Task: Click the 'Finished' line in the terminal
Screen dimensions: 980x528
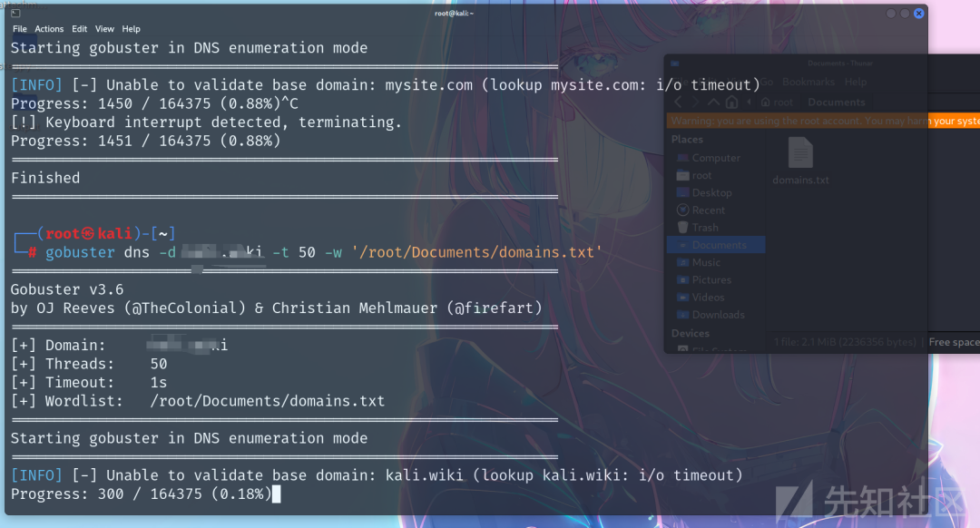Action: coord(45,178)
